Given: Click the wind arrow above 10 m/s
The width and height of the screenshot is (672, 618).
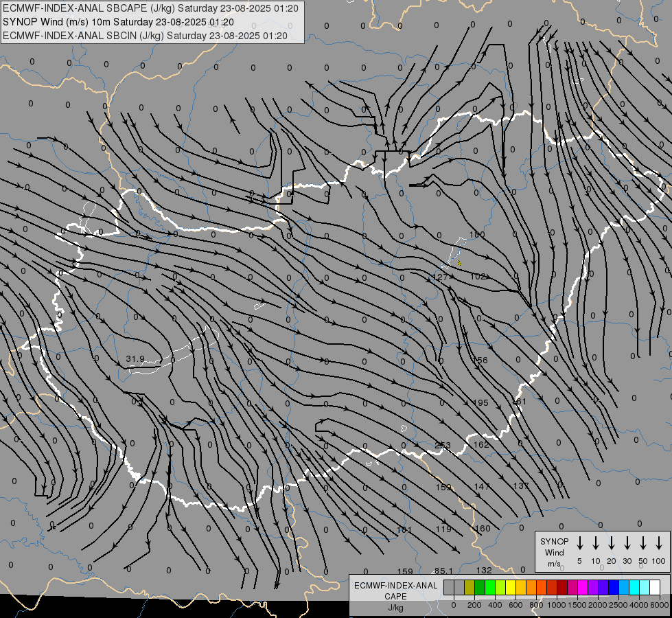Looking at the screenshot, I should pyautogui.click(x=595, y=542).
